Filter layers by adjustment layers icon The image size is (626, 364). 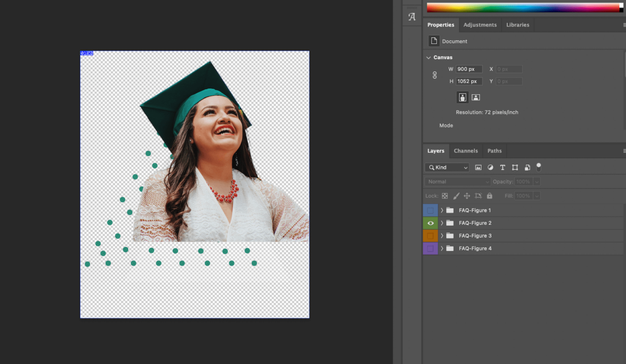pyautogui.click(x=490, y=167)
